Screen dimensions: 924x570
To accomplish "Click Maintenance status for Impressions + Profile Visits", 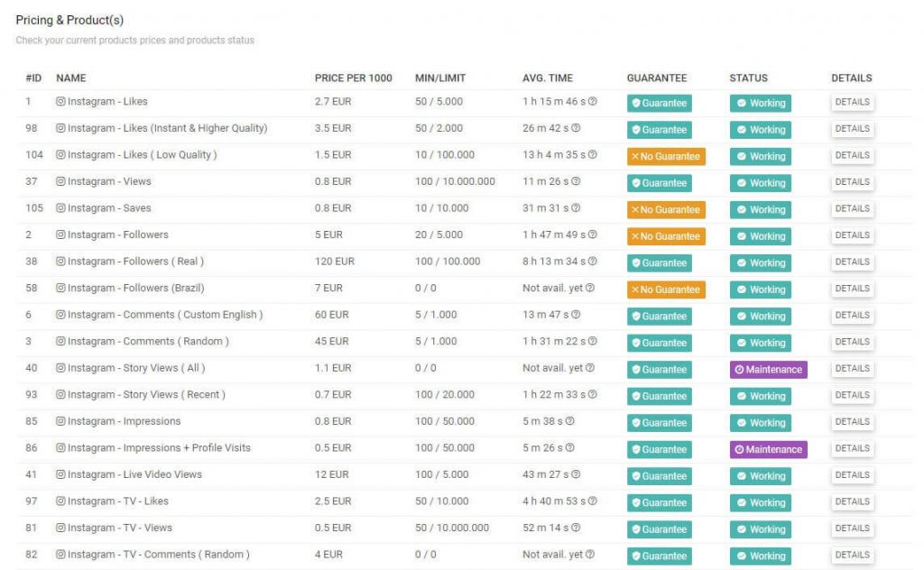I will tap(768, 449).
